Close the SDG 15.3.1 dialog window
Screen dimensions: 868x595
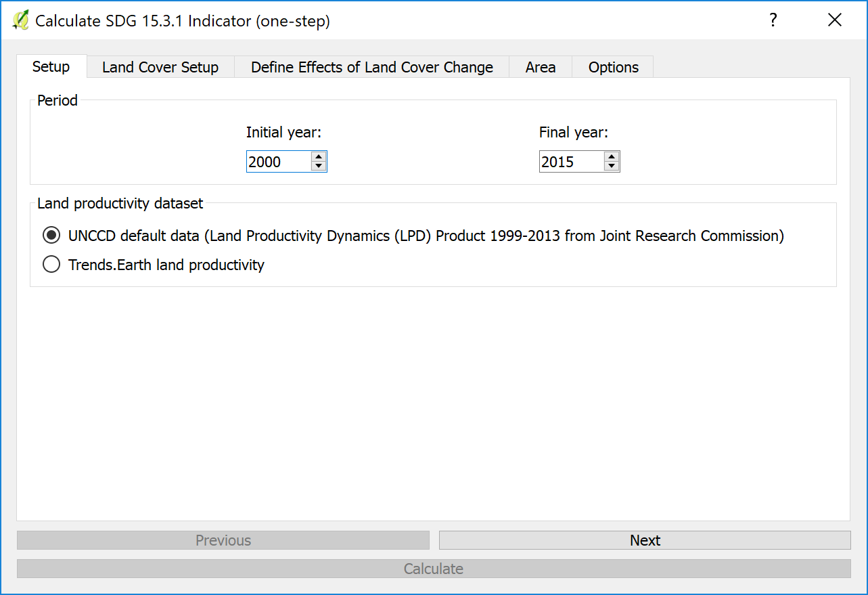pyautogui.click(x=835, y=20)
